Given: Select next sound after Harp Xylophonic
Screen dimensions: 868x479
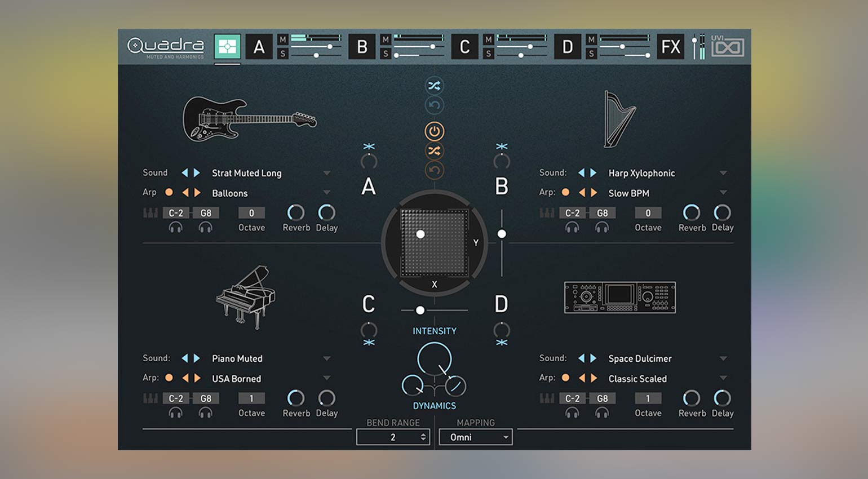Looking at the screenshot, I should (593, 172).
